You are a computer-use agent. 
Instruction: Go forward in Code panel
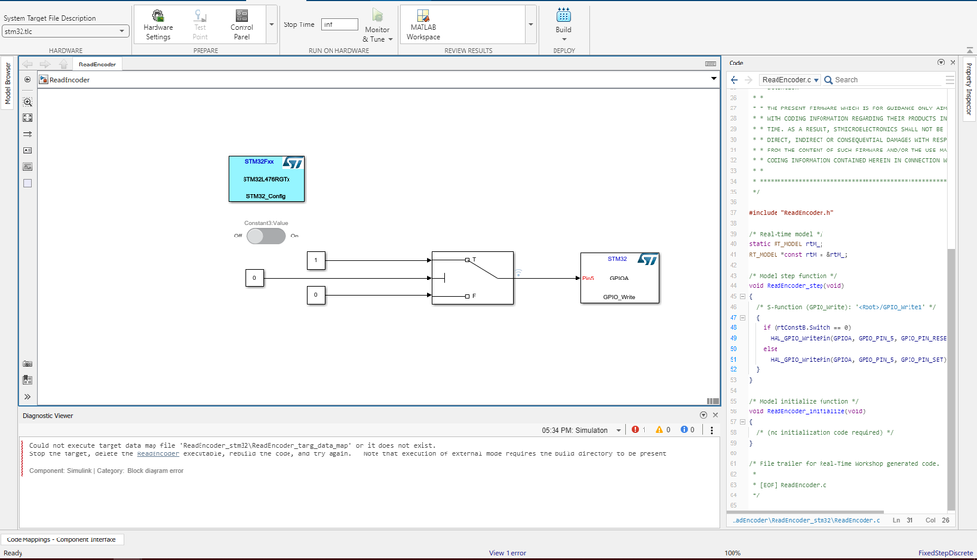click(748, 80)
